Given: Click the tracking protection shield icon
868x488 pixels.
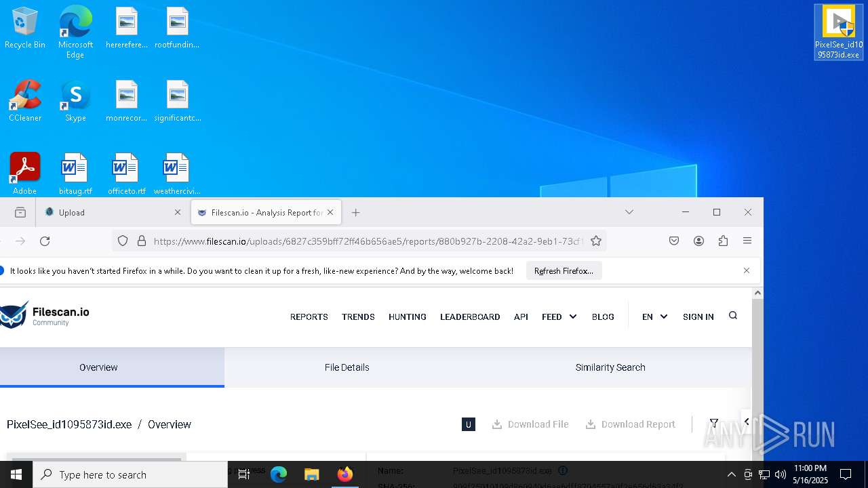Looking at the screenshot, I should (x=123, y=241).
